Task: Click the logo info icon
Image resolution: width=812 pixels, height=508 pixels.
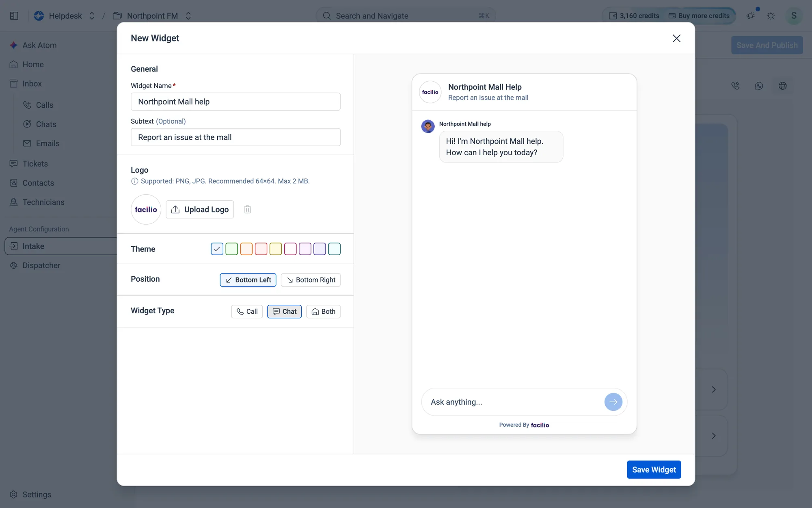Action: pos(134,181)
